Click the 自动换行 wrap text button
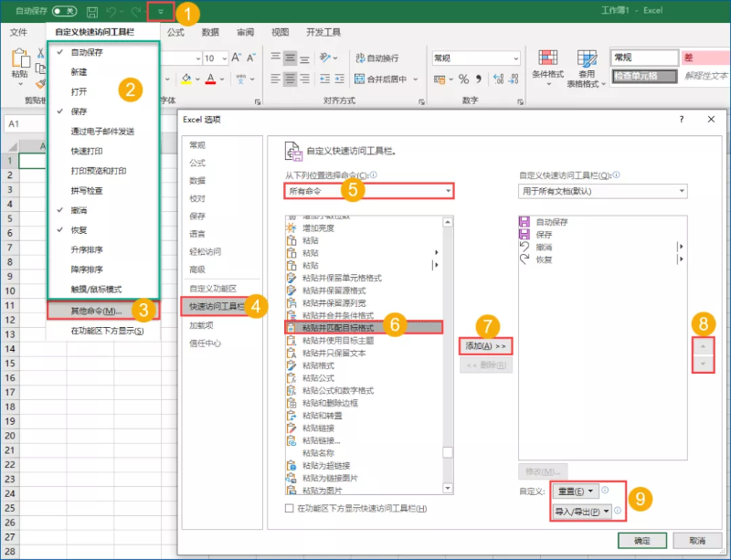The height and width of the screenshot is (560, 731). pos(377,58)
